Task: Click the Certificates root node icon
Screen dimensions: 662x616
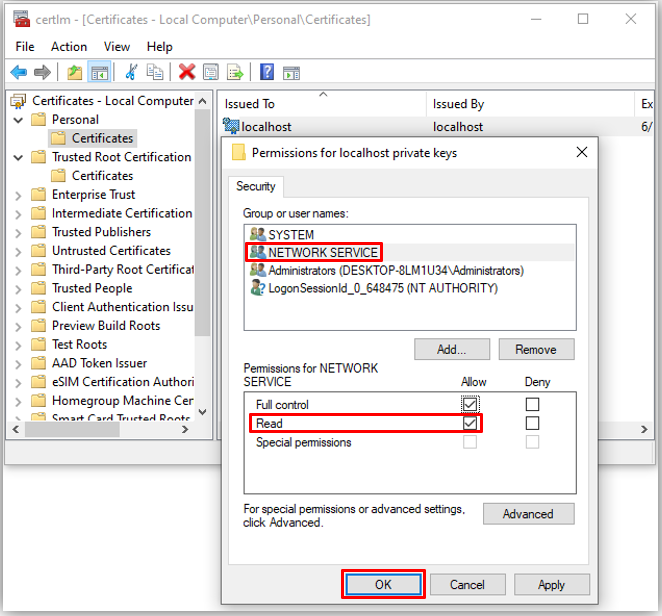Action: [x=18, y=101]
